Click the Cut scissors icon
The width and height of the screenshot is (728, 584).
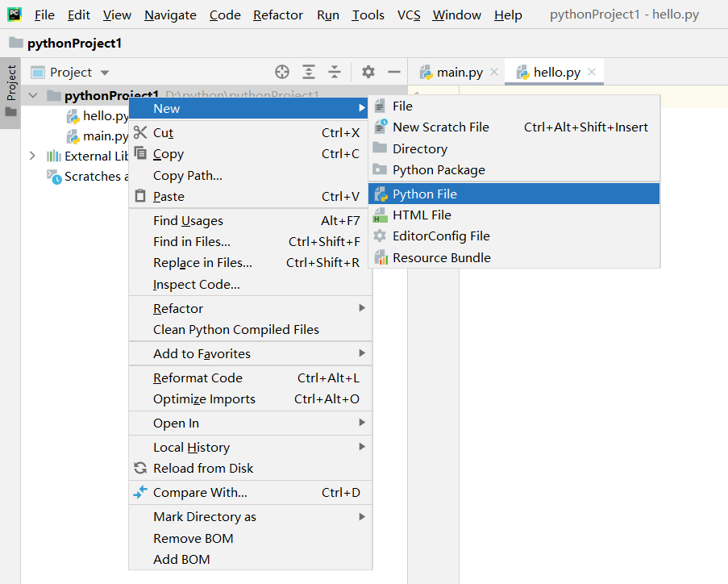pos(140,132)
